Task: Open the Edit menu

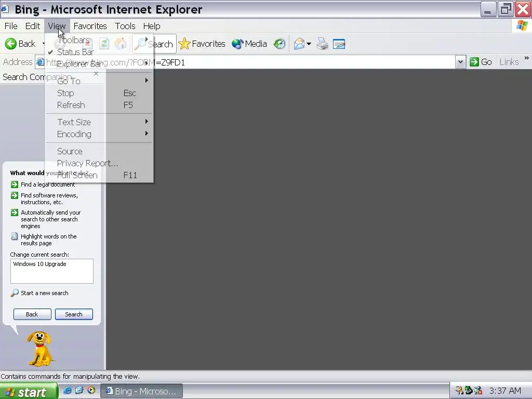Action: click(33, 26)
